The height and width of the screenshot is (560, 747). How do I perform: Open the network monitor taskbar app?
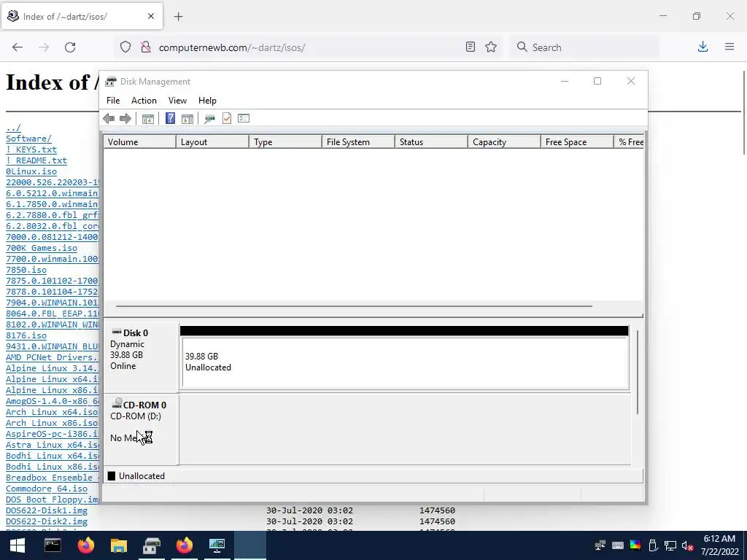click(217, 545)
